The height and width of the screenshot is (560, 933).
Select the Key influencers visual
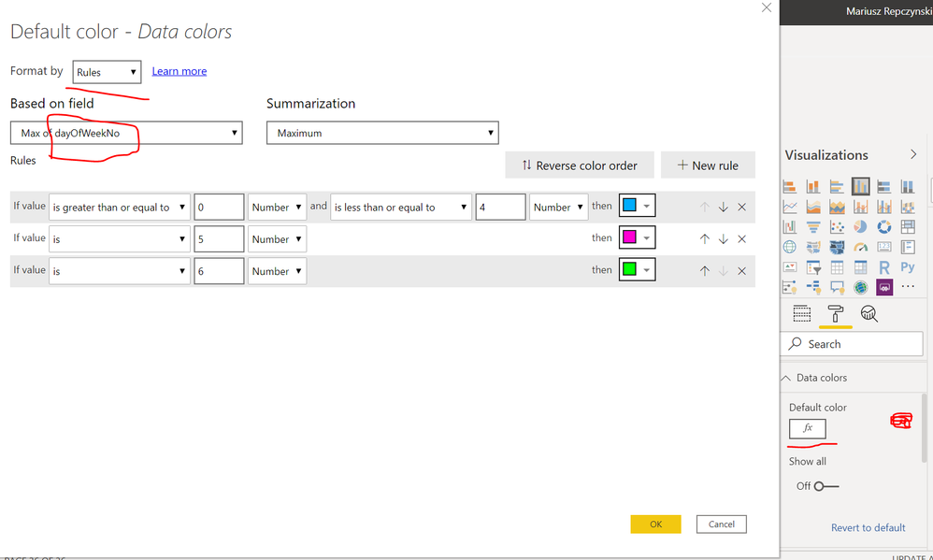pyautogui.click(x=790, y=287)
